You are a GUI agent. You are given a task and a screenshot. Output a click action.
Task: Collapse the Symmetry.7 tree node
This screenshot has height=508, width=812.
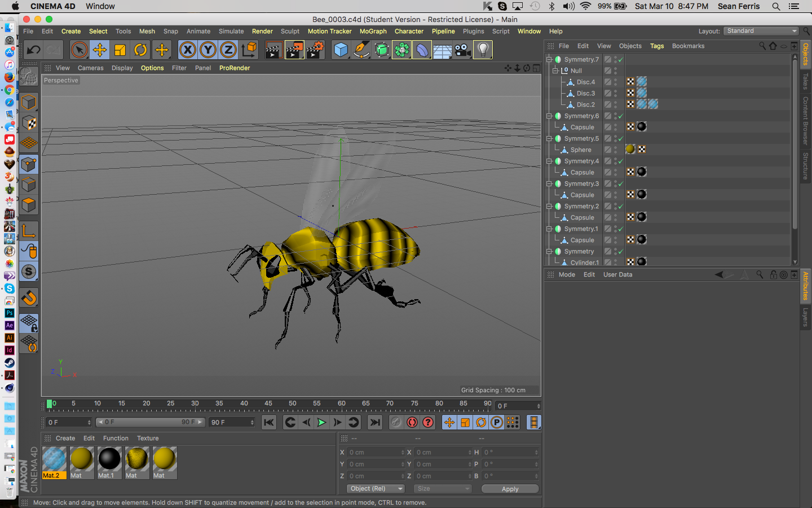tap(549, 59)
